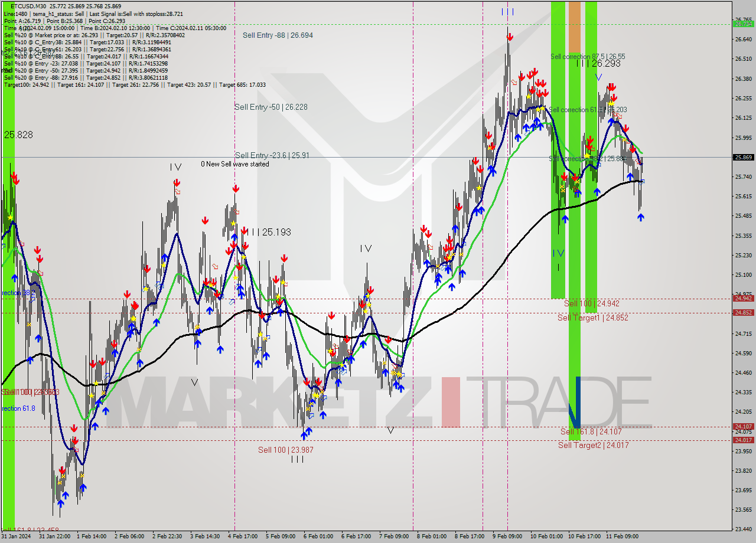Click the '10 Feb 17:00' time axis label

583,537
